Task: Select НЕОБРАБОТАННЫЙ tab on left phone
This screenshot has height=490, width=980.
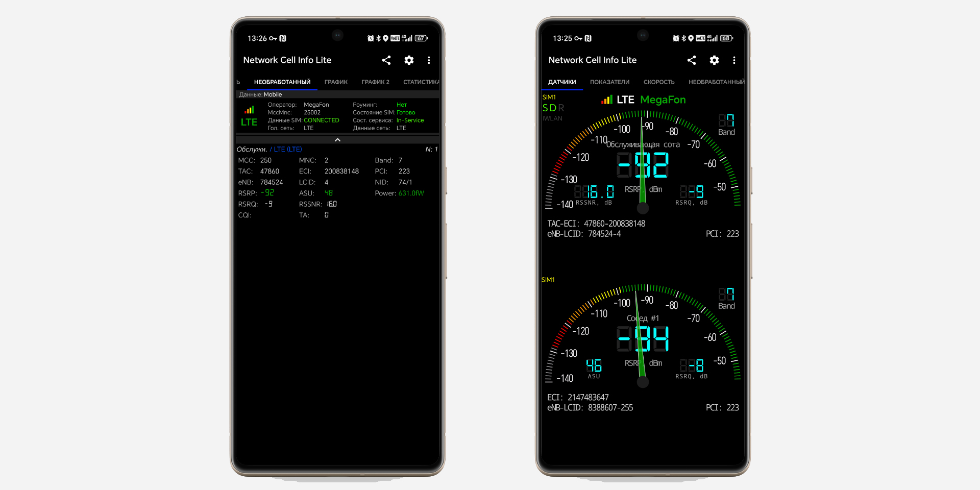Action: coord(282,82)
